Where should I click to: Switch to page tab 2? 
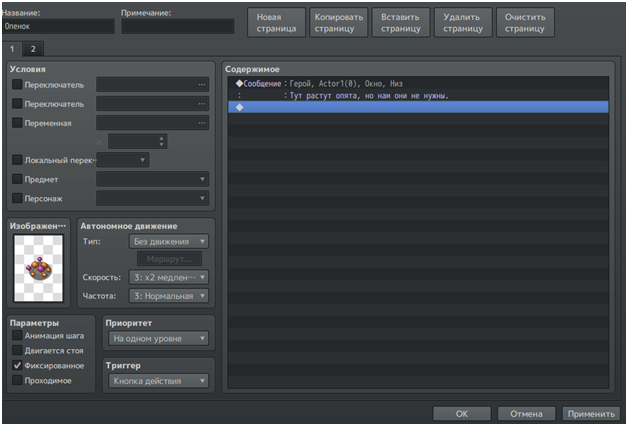(x=32, y=48)
